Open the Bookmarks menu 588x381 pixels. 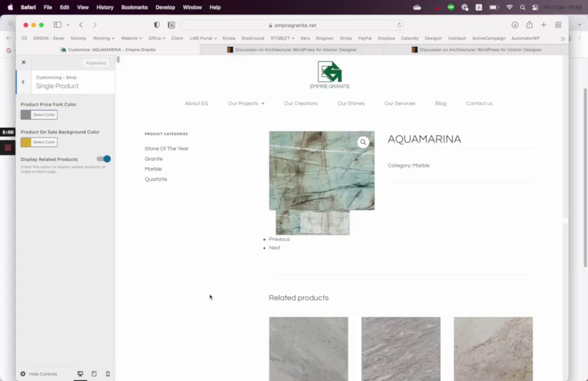pyautogui.click(x=134, y=7)
